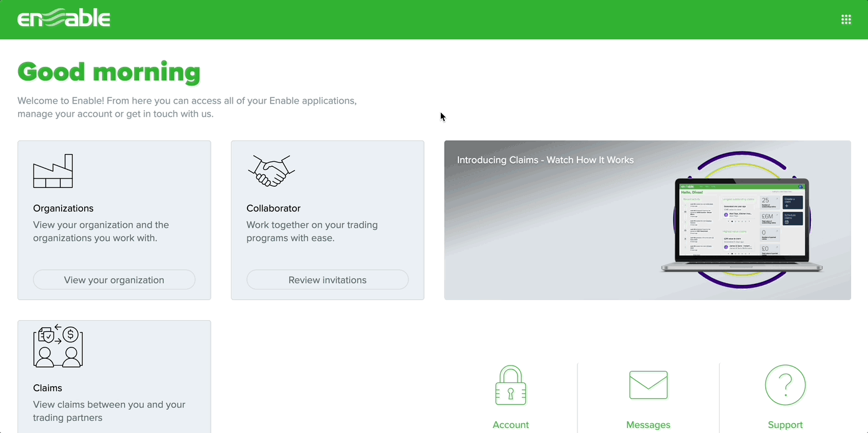
Task: Open Account via the padlock icon
Action: [511, 385]
